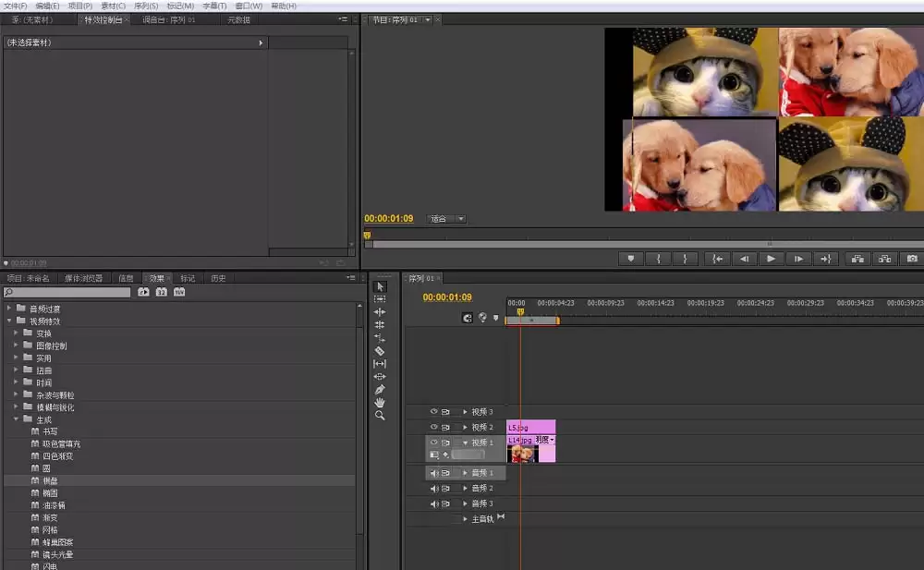Select the 镜头光晕 effect
Image resolution: width=924 pixels, height=570 pixels.
pyautogui.click(x=57, y=554)
